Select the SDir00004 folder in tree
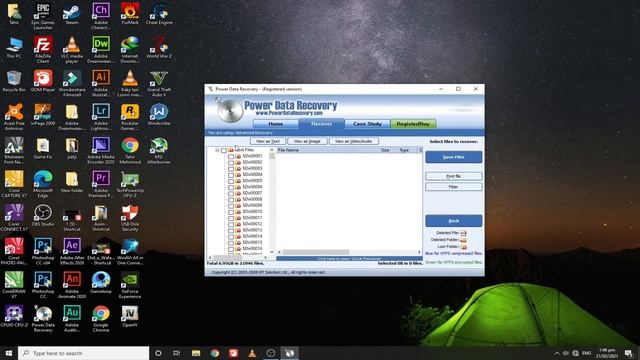The height and width of the screenshot is (360, 640). tap(252, 174)
